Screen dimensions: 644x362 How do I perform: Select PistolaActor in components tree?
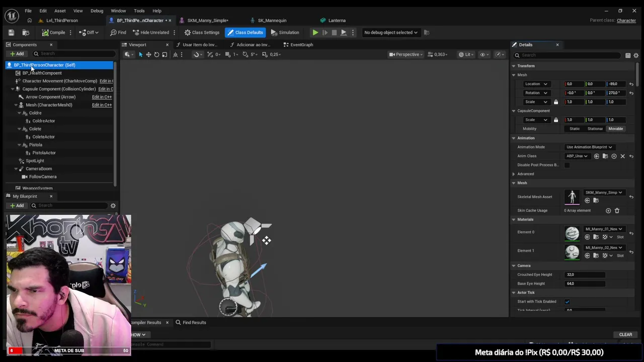tap(44, 153)
